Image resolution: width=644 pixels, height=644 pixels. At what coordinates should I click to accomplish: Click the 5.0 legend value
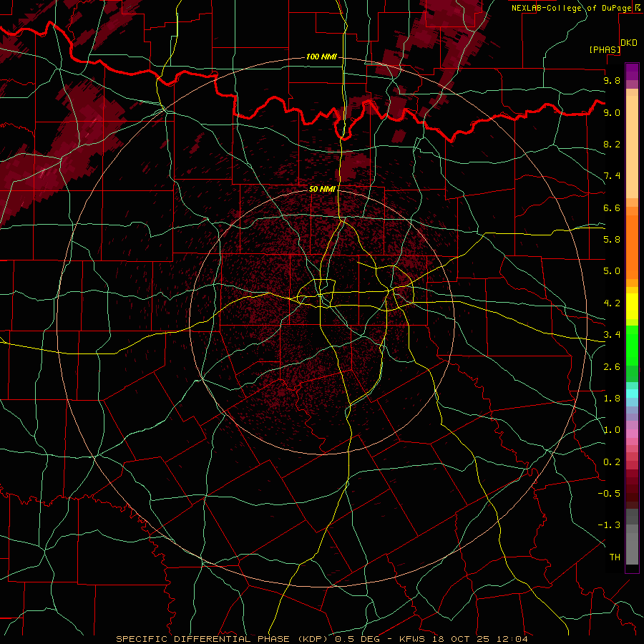pyautogui.click(x=612, y=271)
